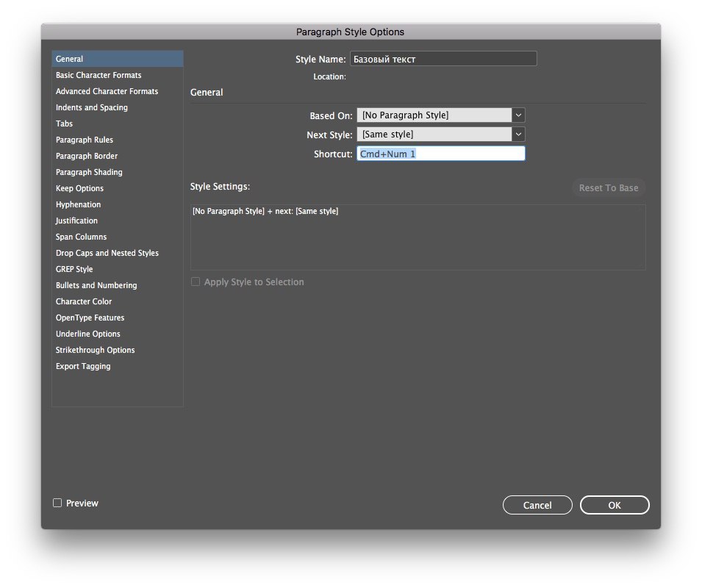
Task: Select the General category
Action: 118,59
